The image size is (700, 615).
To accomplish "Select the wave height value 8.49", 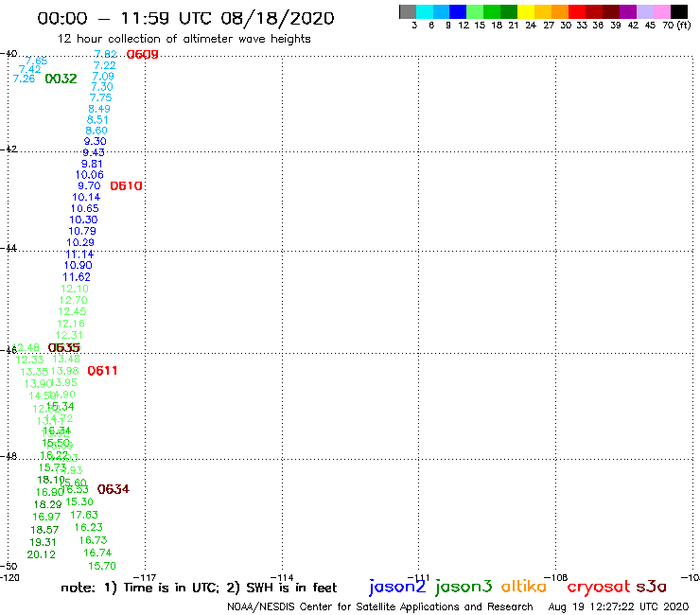I will coord(99,109).
